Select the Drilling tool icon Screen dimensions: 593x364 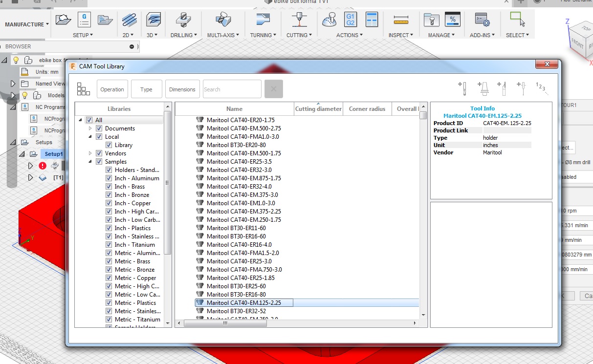[183, 20]
